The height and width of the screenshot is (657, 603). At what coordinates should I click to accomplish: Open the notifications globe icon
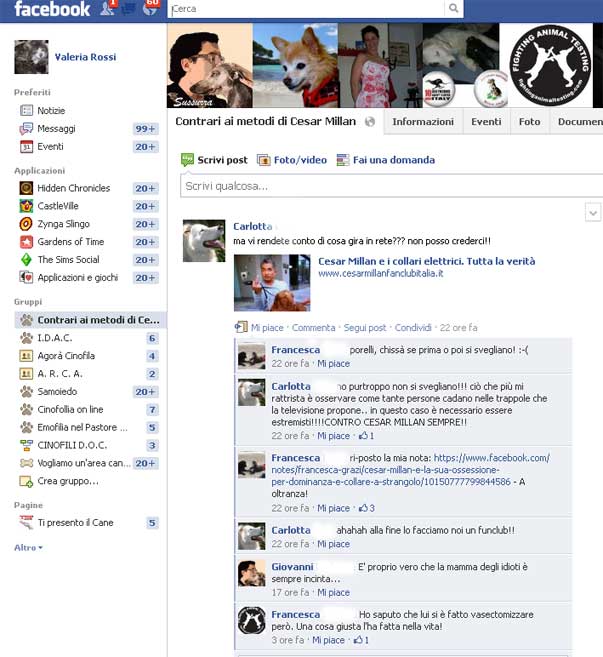[x=150, y=9]
